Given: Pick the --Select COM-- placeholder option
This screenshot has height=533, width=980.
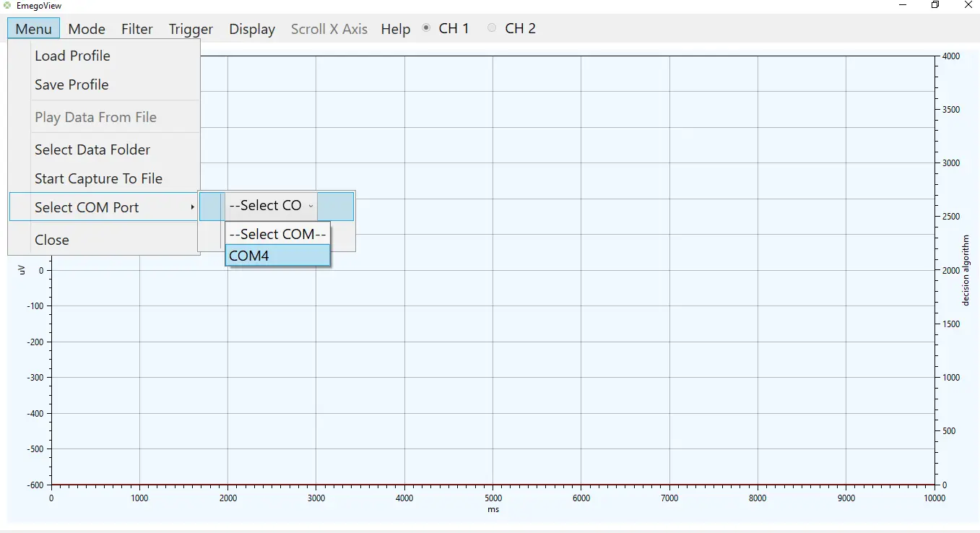Looking at the screenshot, I should coord(278,234).
